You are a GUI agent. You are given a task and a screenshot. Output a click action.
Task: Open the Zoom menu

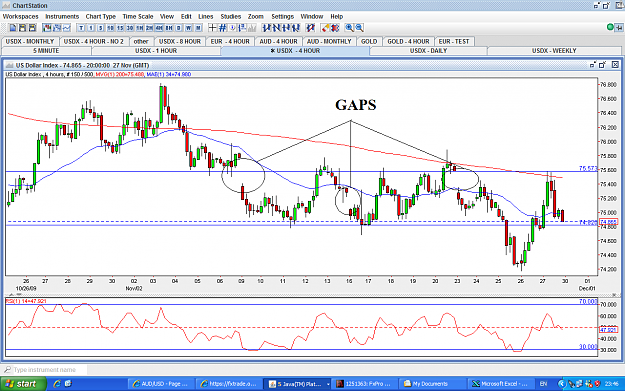click(x=256, y=16)
